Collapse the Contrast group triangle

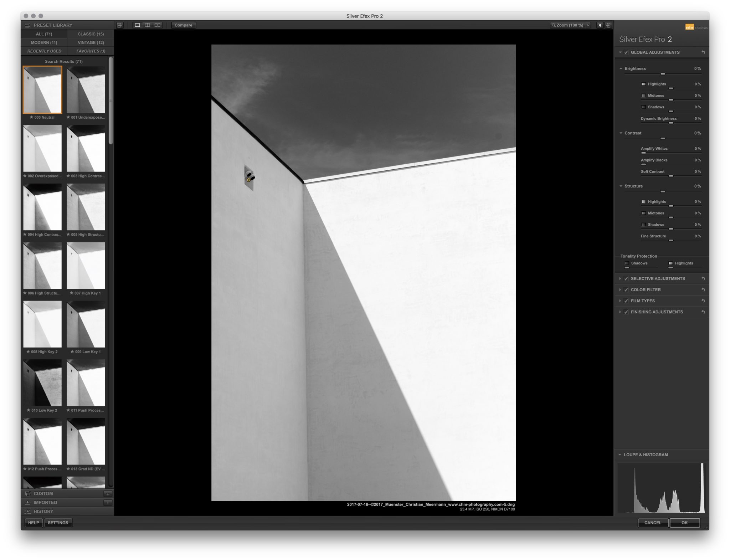coord(621,133)
